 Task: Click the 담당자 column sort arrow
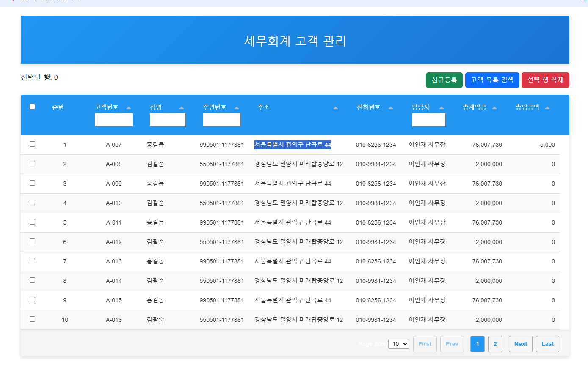click(x=442, y=108)
